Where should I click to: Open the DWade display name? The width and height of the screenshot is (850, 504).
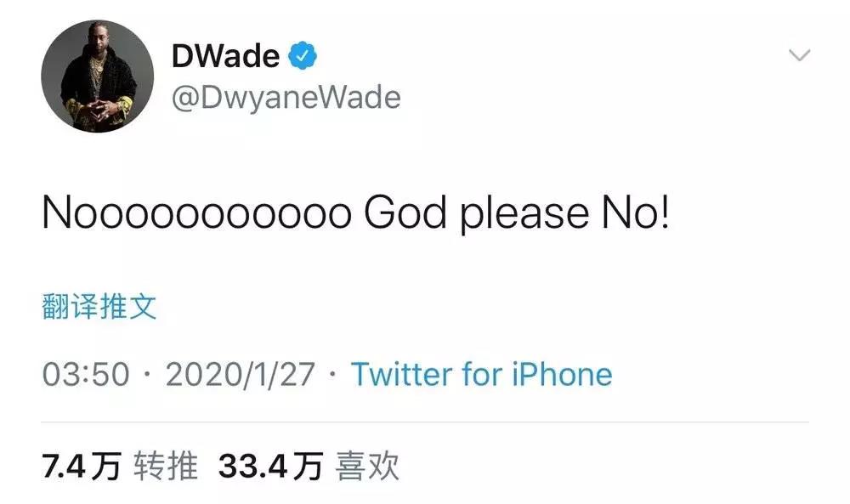click(225, 56)
